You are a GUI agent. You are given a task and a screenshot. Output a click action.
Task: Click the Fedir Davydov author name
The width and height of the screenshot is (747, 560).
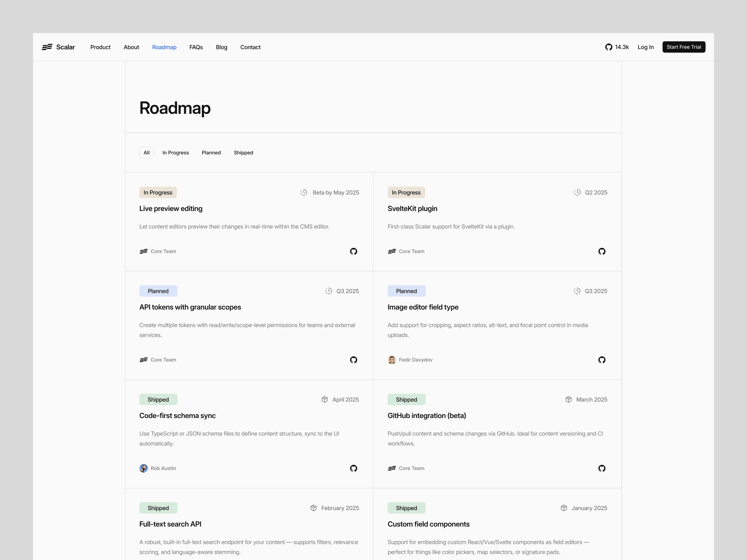pyautogui.click(x=416, y=360)
